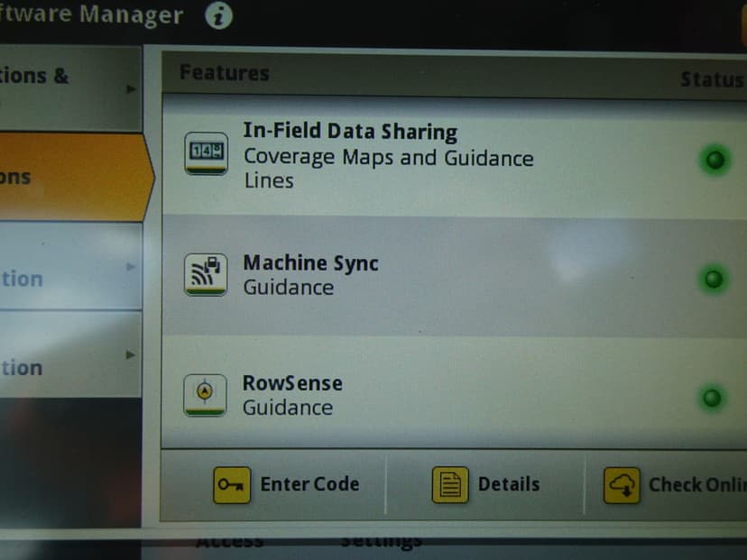
Task: Click the info icon beside Software Manager title
Action: point(218,16)
